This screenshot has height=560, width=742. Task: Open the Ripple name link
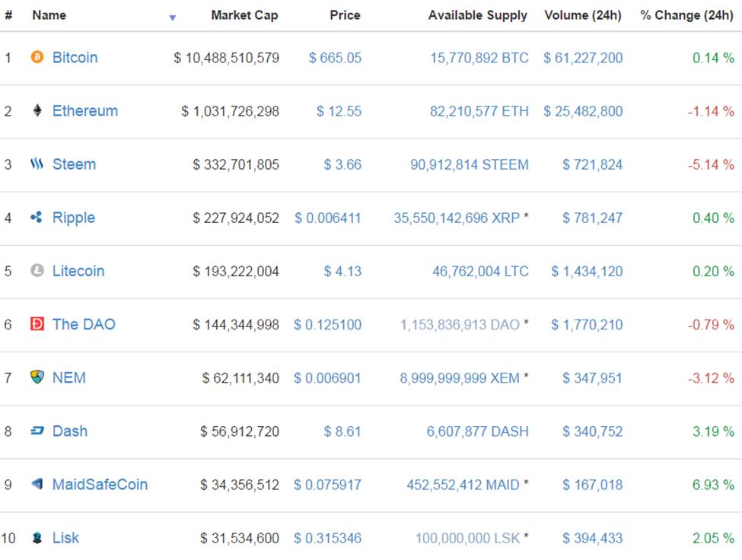(x=73, y=218)
